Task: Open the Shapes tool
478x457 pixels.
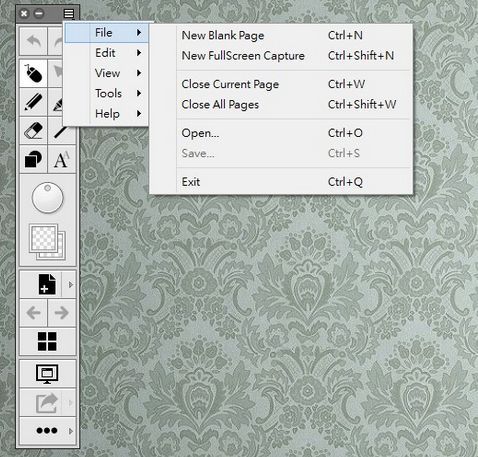Action: 33,159
